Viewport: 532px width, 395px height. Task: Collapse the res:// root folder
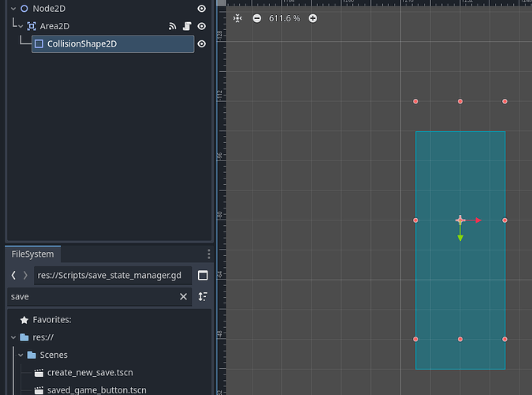coord(13,337)
